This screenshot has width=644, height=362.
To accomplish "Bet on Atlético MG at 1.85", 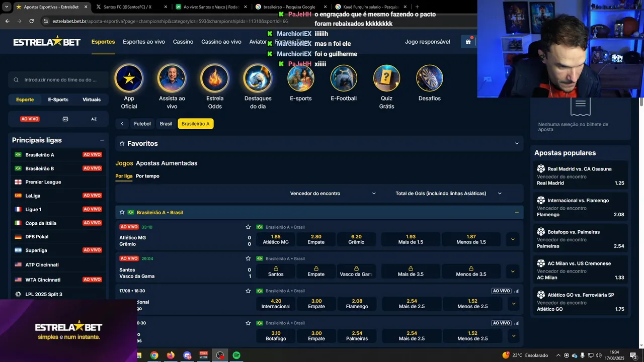I will (276, 239).
